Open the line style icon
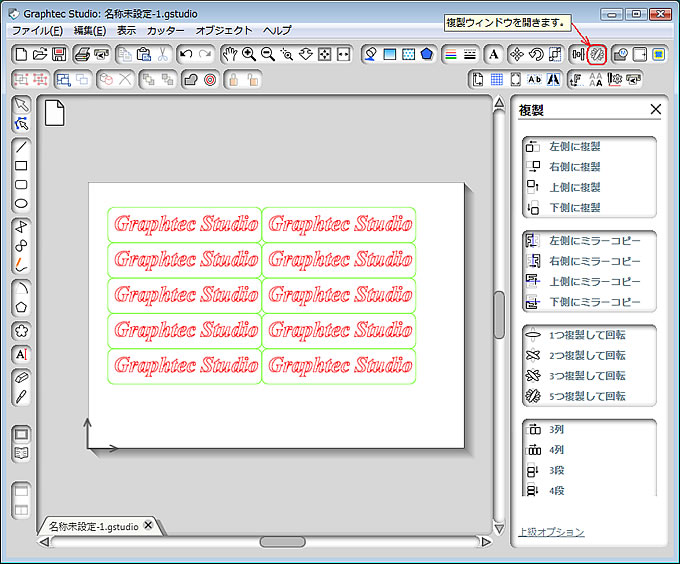Screen dimensions: 680x564 (470, 55)
